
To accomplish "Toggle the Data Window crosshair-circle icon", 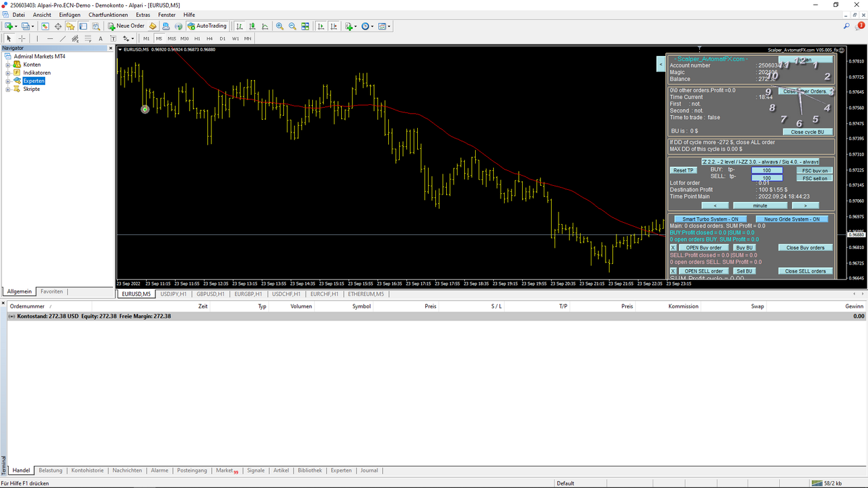I will (x=58, y=26).
